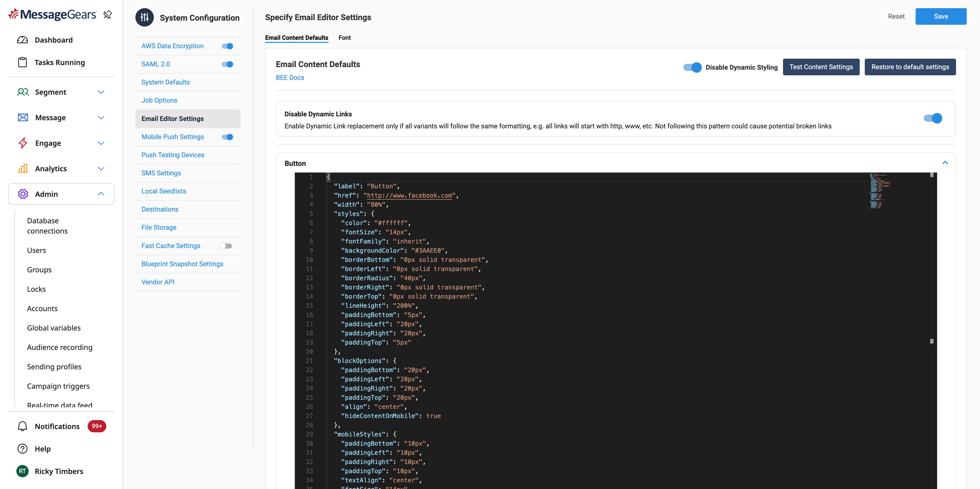Screen dimensions: 980x489
Task: Toggle Mobile Push Settings switch
Action: pyautogui.click(x=227, y=137)
